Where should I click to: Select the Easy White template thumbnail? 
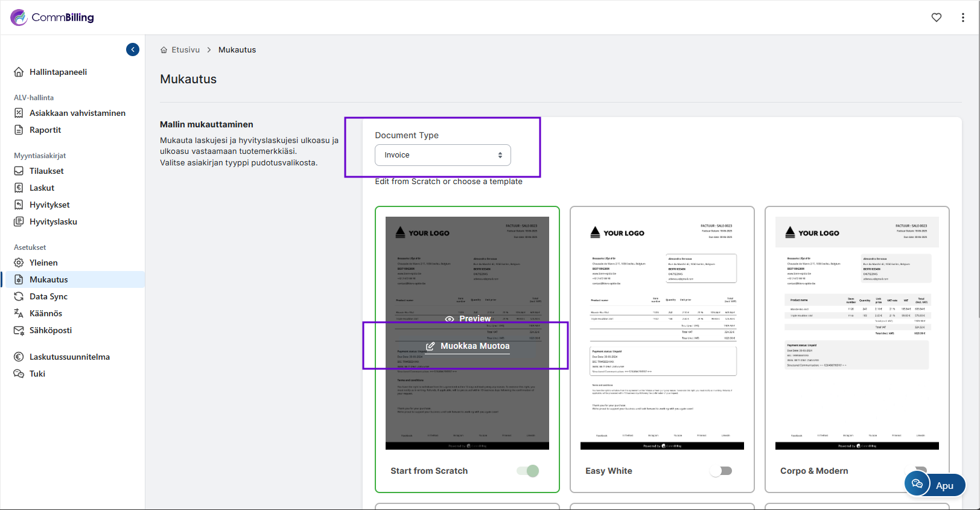662,332
